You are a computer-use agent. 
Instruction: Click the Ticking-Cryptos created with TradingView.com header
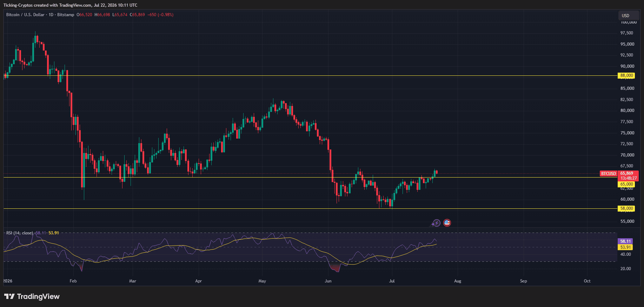point(70,5)
